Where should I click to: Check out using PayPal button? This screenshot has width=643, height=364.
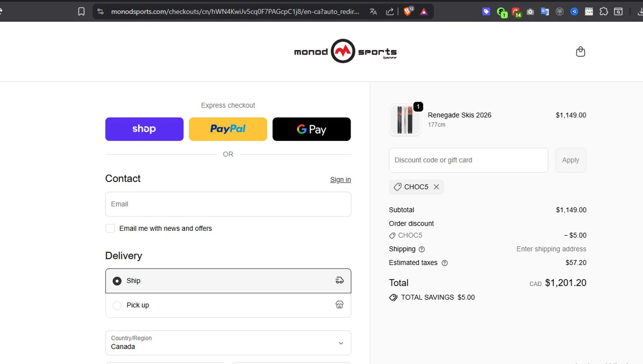[228, 129]
